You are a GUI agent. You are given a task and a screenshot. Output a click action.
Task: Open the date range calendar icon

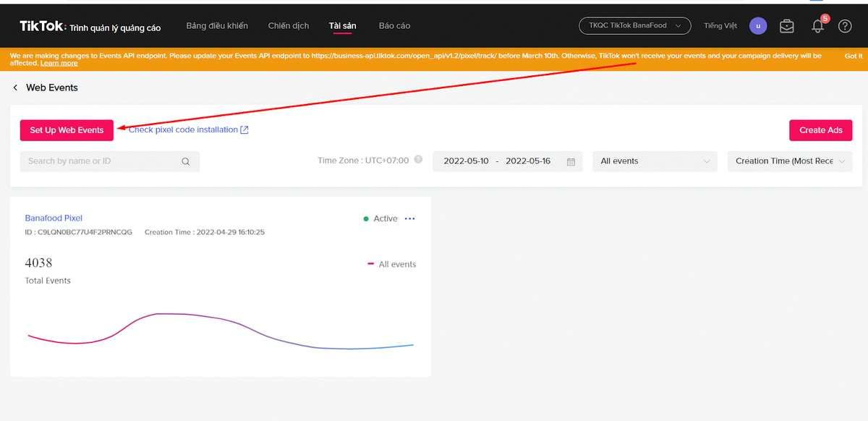click(x=571, y=161)
